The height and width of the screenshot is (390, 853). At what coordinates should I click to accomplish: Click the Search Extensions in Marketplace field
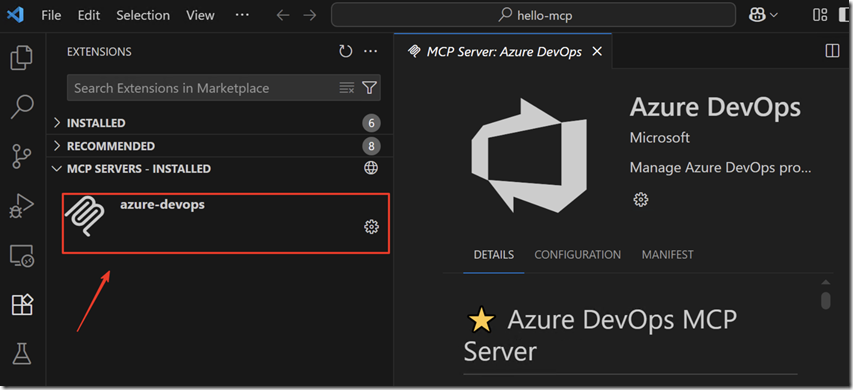(x=204, y=88)
